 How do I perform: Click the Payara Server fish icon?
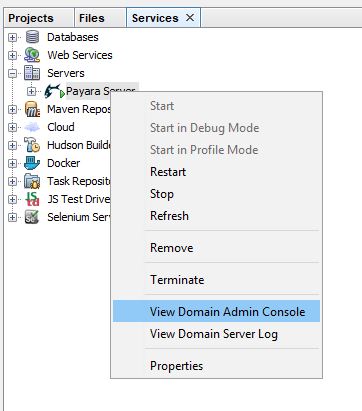(x=54, y=91)
